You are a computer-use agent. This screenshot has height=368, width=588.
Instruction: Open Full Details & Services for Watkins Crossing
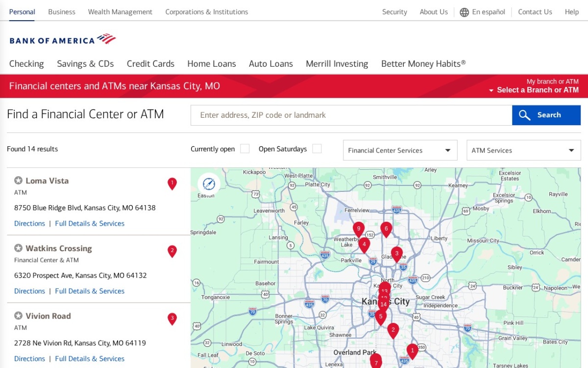pos(90,291)
